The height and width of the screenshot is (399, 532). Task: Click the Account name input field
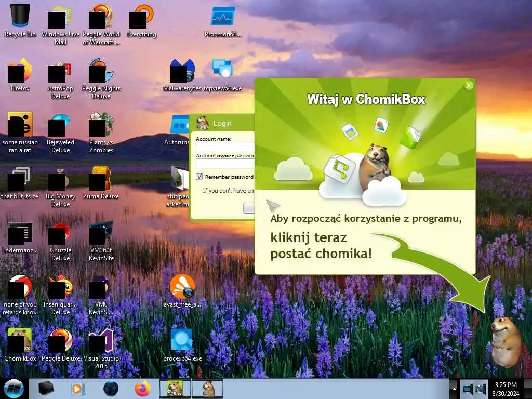[x=225, y=147]
